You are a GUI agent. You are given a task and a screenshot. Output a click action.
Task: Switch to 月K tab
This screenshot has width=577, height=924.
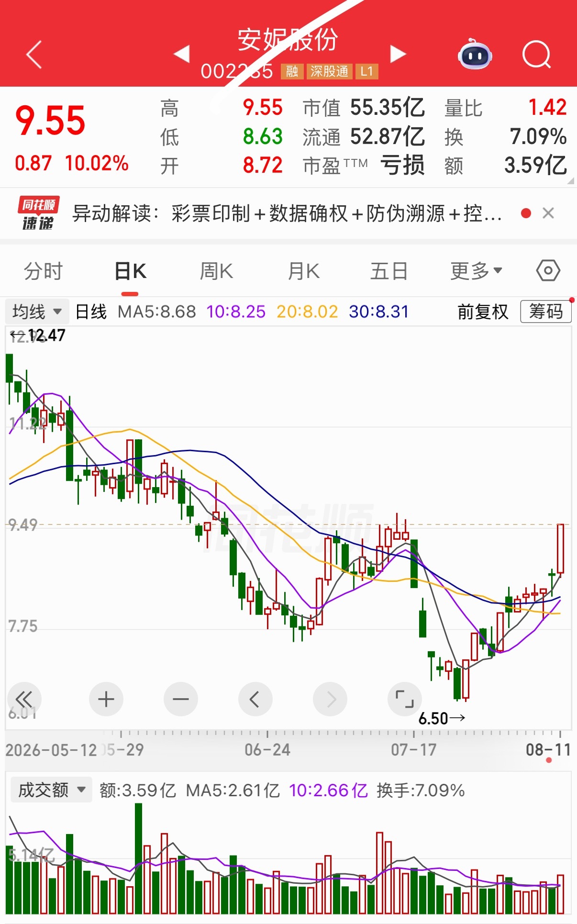(303, 271)
